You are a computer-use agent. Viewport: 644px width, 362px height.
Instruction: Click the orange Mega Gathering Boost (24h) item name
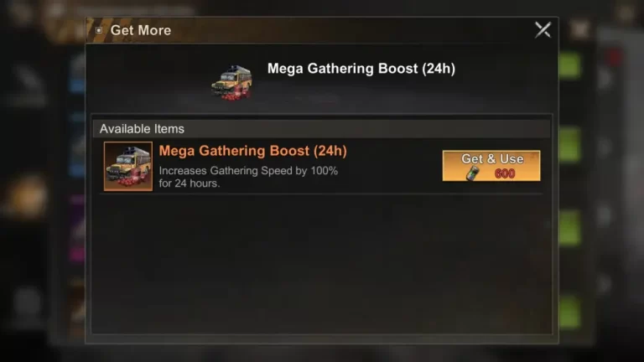(252, 151)
